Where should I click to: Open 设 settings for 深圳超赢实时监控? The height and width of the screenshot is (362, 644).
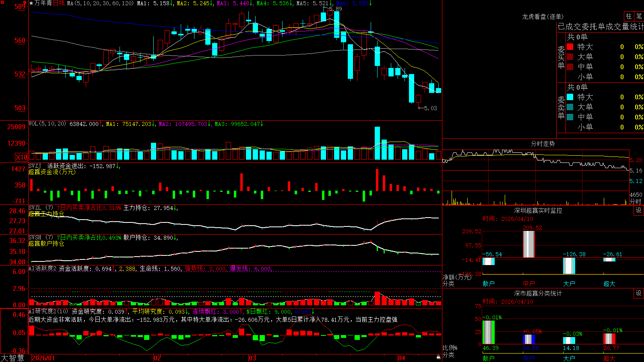(639, 210)
